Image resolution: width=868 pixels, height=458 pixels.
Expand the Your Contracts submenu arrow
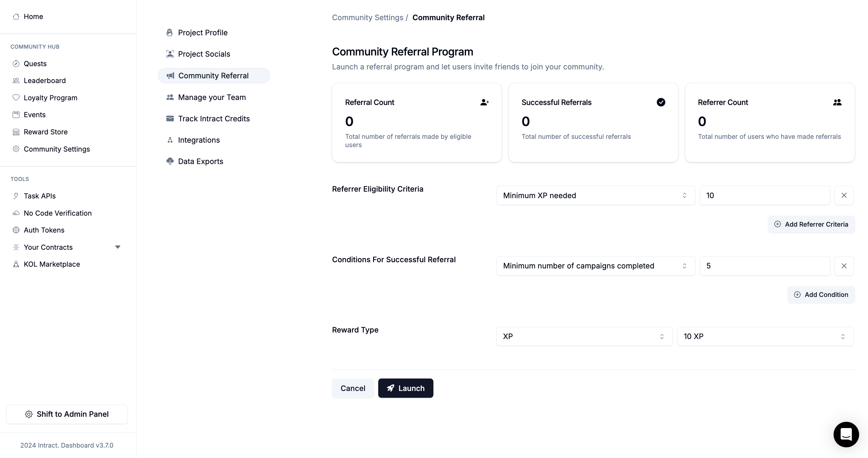[117, 247]
